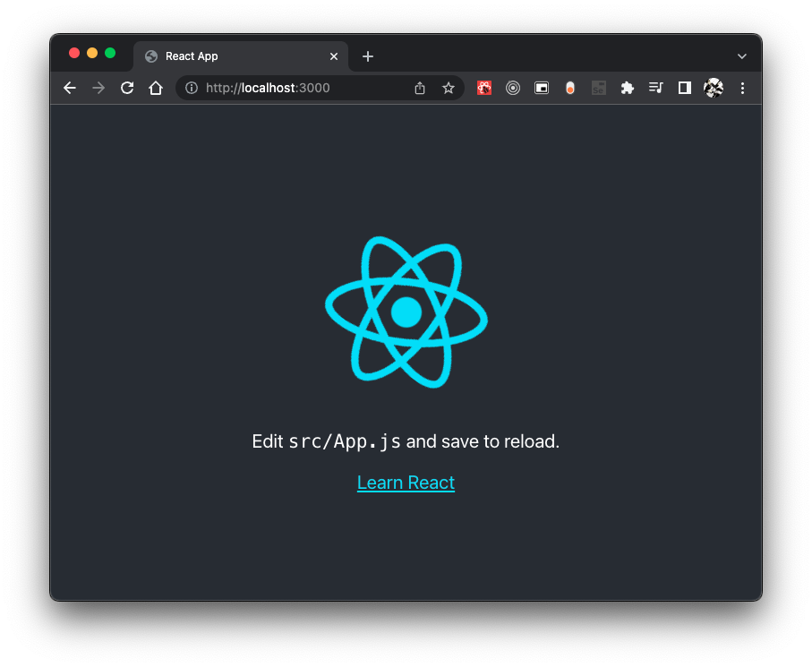Open the Extensions puzzle piece menu

tap(628, 88)
